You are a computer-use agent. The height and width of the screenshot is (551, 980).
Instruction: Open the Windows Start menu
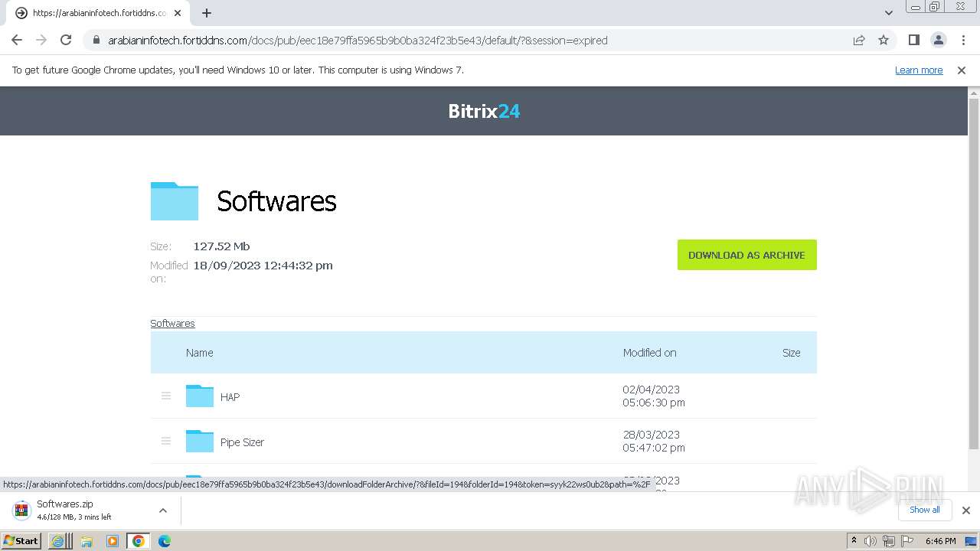[x=21, y=540]
